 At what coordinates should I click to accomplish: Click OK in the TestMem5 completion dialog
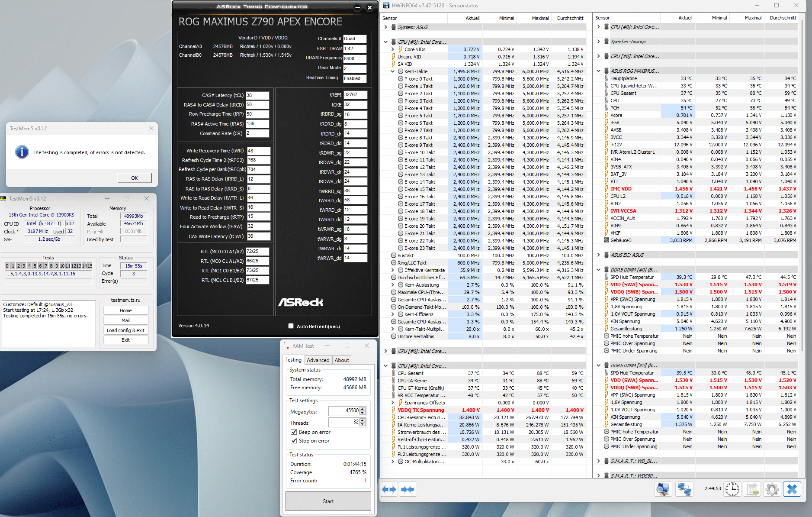(135, 178)
